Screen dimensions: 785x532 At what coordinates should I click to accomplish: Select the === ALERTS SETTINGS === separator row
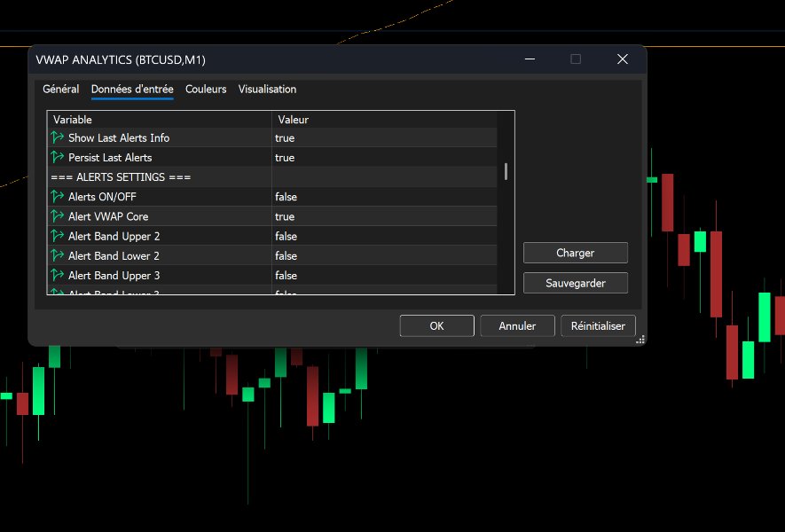point(272,177)
